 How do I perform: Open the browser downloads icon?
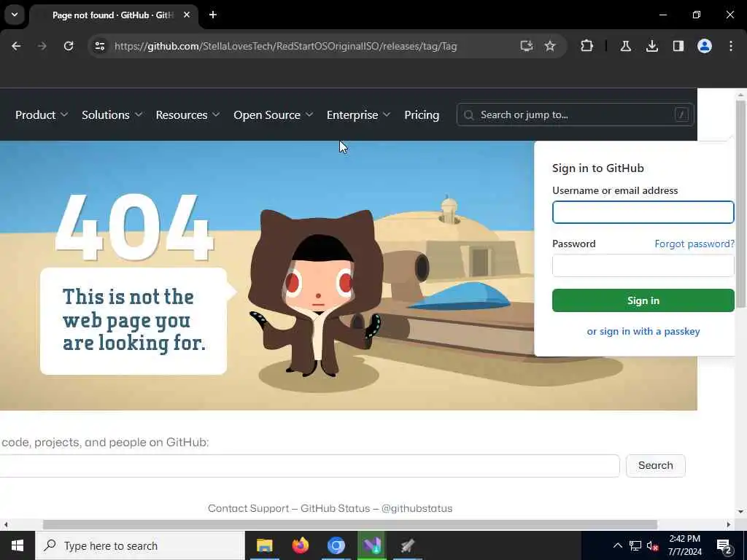pos(652,46)
